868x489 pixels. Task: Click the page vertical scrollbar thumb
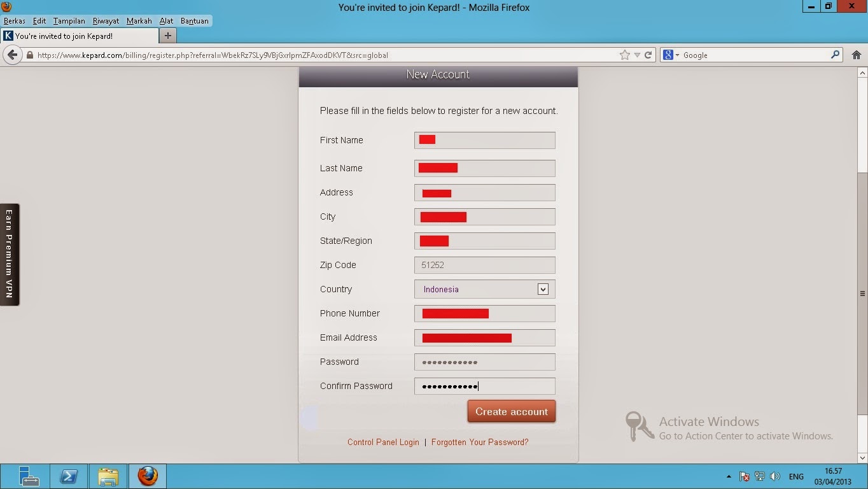863,294
